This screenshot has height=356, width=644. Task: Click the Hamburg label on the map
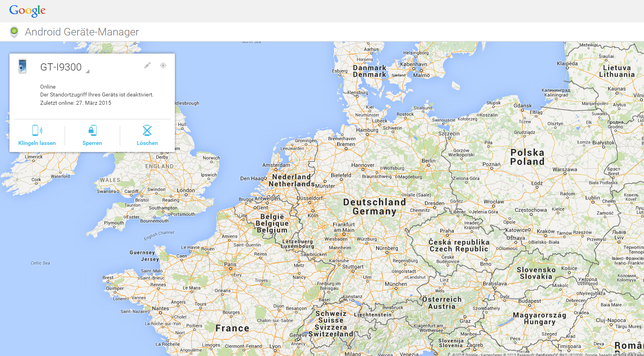click(367, 130)
